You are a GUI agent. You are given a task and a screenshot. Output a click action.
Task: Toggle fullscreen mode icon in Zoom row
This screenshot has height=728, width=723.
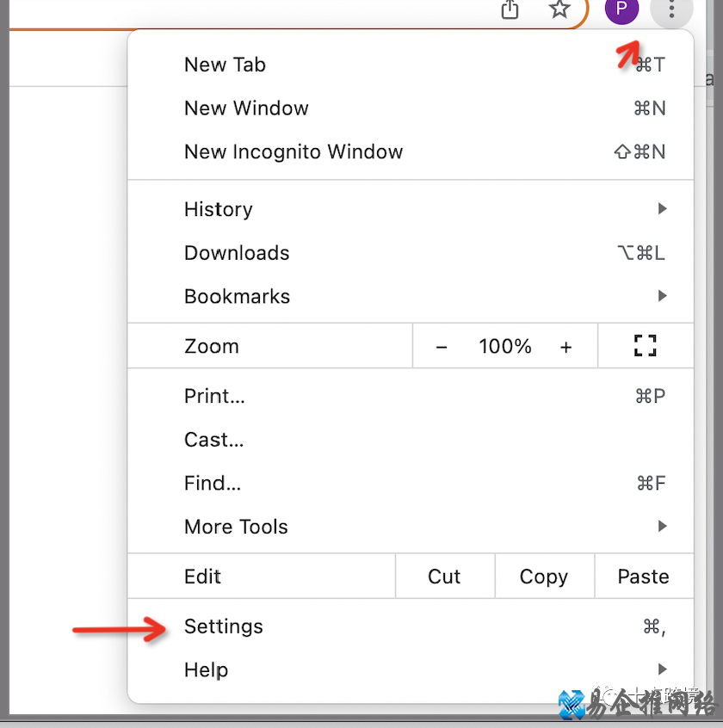point(645,346)
